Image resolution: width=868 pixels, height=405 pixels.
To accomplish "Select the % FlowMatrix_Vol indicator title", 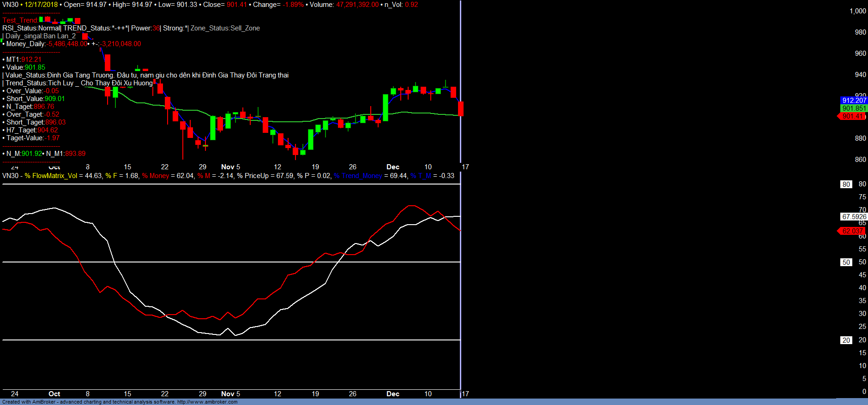I will pos(51,176).
